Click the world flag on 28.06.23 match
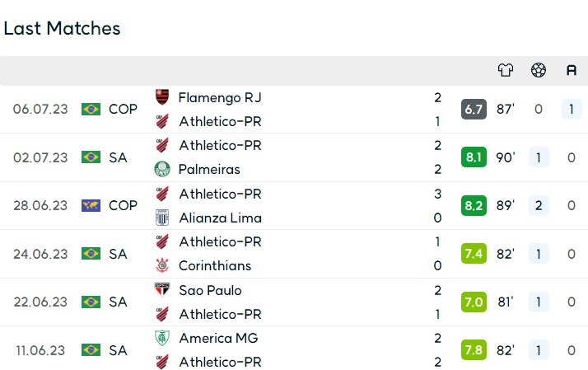This screenshot has width=588, height=370. 91,205
